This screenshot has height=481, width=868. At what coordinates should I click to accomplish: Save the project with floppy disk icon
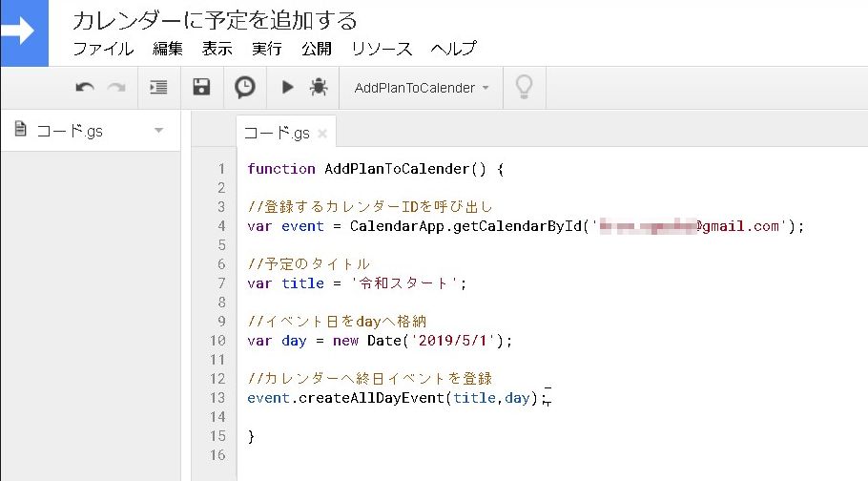pyautogui.click(x=201, y=88)
